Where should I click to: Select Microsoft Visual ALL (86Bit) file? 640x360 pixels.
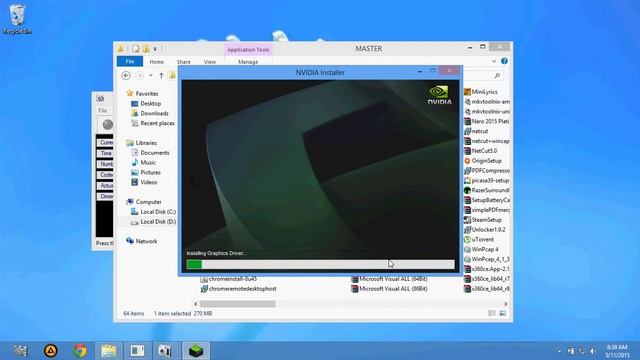[x=389, y=289]
